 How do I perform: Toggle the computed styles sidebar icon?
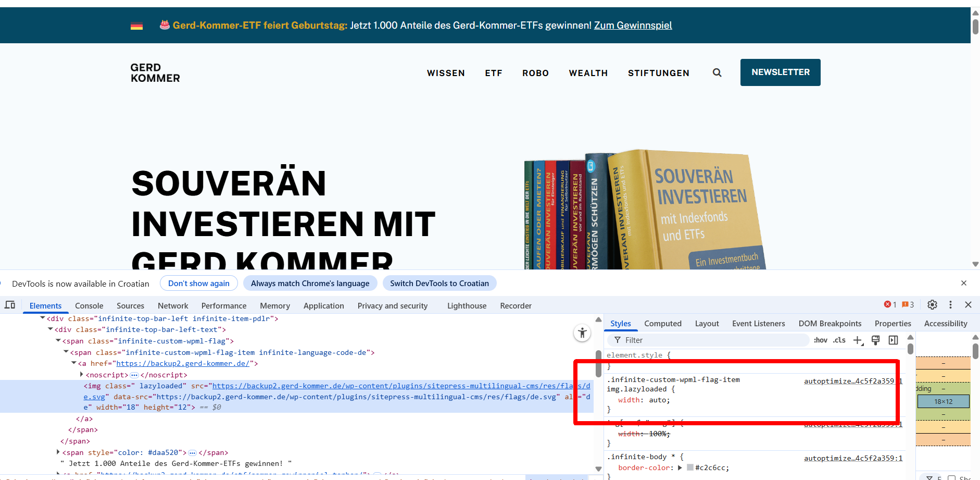[893, 340]
